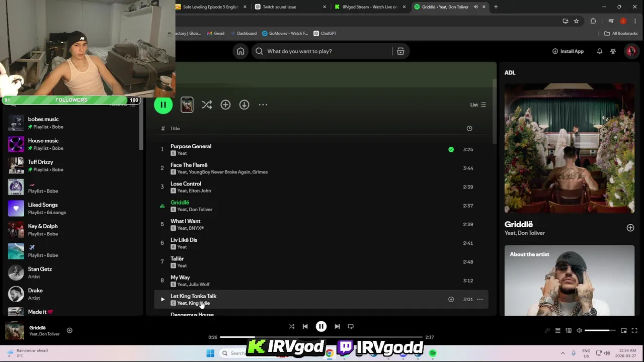Click the Spotify volume slider

(600, 330)
